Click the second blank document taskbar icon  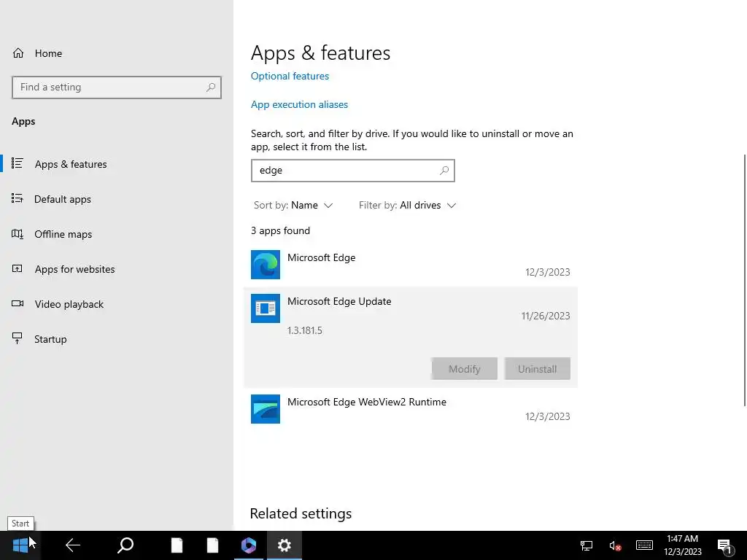(212, 545)
